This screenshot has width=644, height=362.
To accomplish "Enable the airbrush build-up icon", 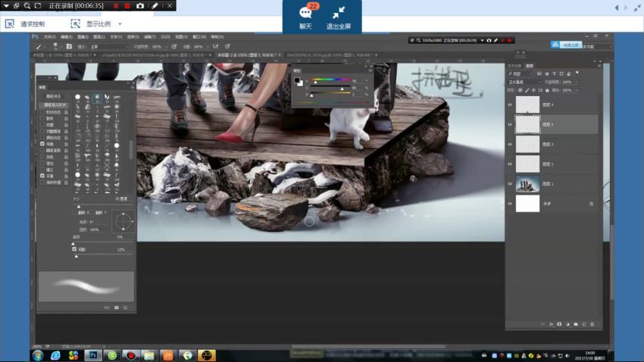I will (x=216, y=47).
